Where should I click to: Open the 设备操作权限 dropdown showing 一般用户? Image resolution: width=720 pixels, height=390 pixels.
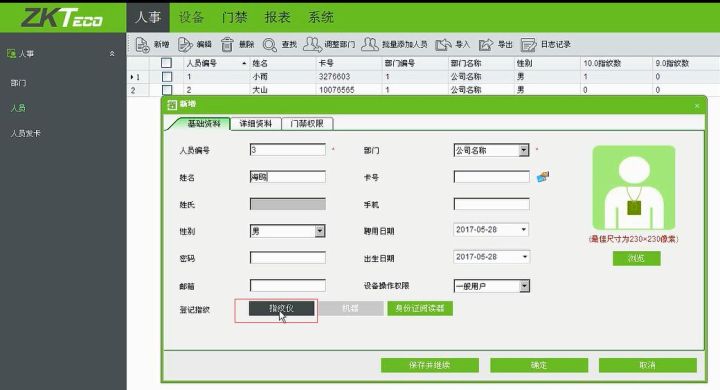(524, 286)
